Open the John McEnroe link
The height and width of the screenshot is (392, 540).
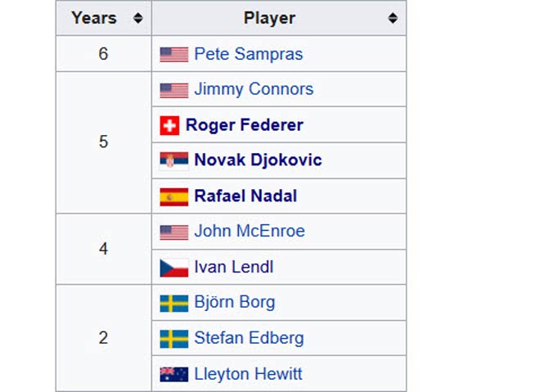click(250, 231)
